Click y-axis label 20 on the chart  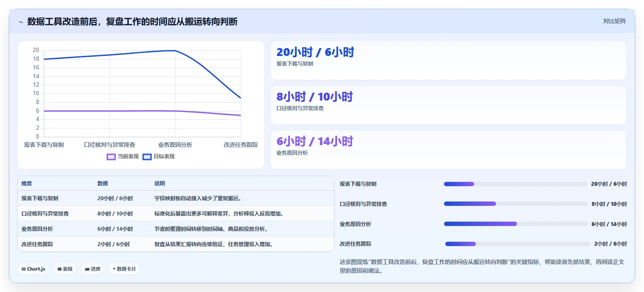tap(36, 50)
